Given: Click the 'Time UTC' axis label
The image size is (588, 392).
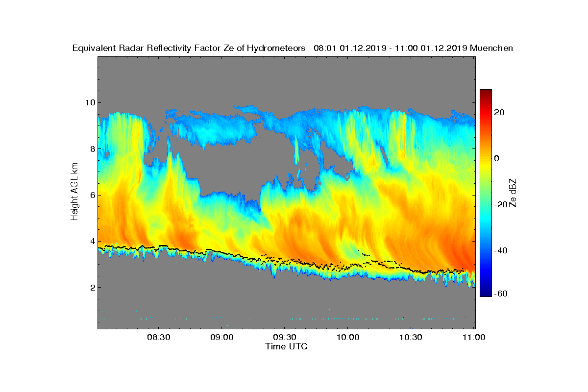Looking at the screenshot, I should [287, 346].
